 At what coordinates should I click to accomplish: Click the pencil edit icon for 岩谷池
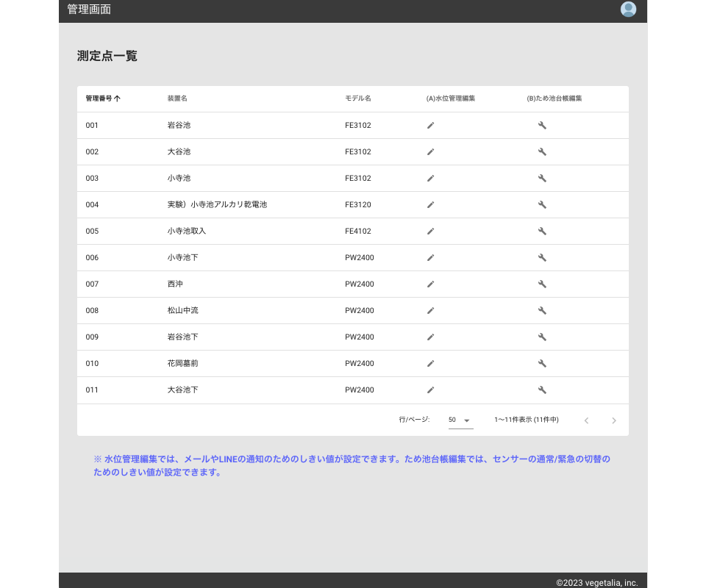tap(431, 126)
